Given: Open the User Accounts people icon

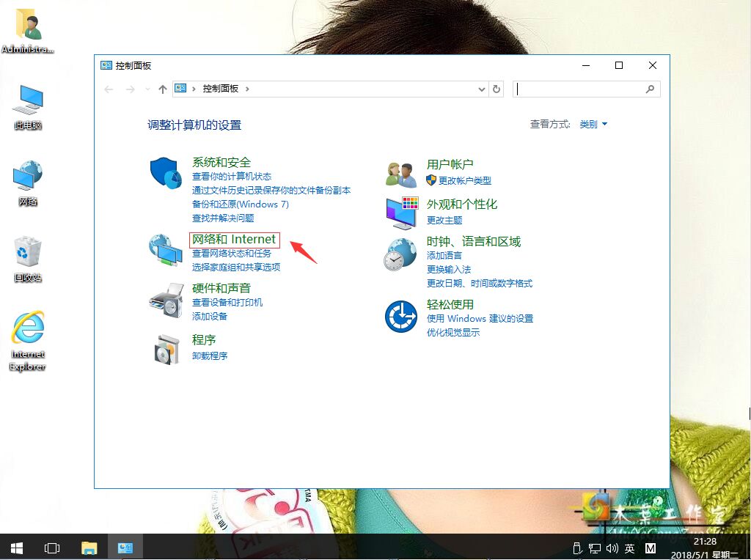Looking at the screenshot, I should pyautogui.click(x=401, y=174).
